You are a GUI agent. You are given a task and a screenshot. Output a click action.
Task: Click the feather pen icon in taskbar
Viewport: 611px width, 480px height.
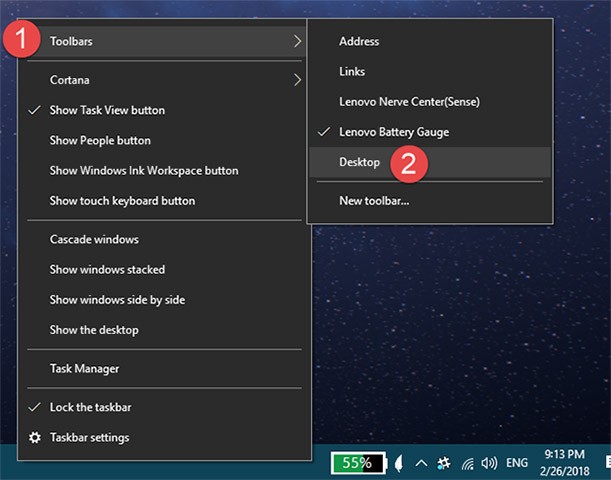click(x=400, y=463)
